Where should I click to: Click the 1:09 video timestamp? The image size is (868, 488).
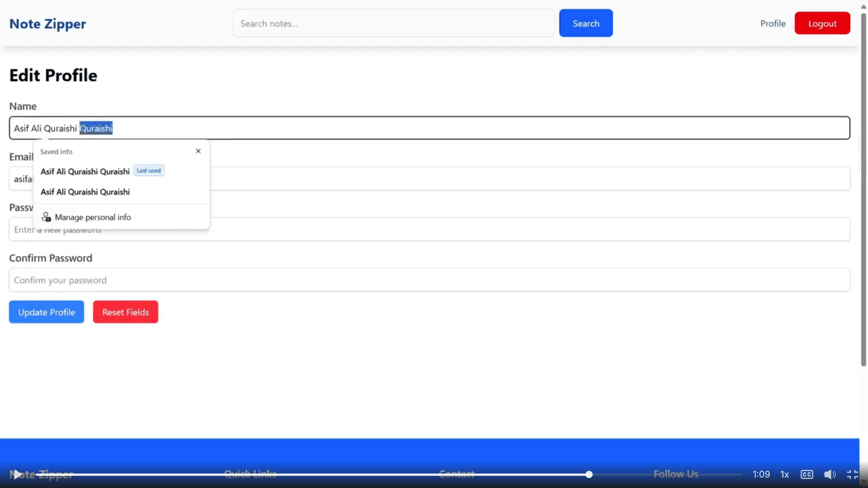click(x=761, y=474)
